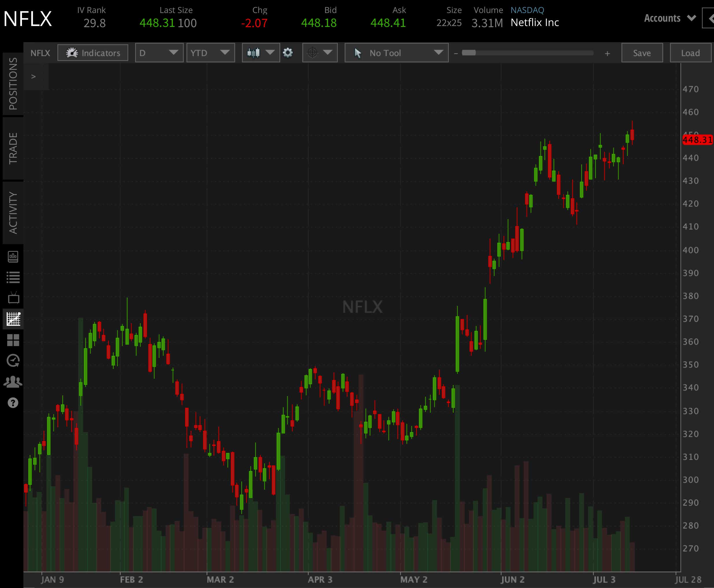Click the APR 3 date axis label

320,580
